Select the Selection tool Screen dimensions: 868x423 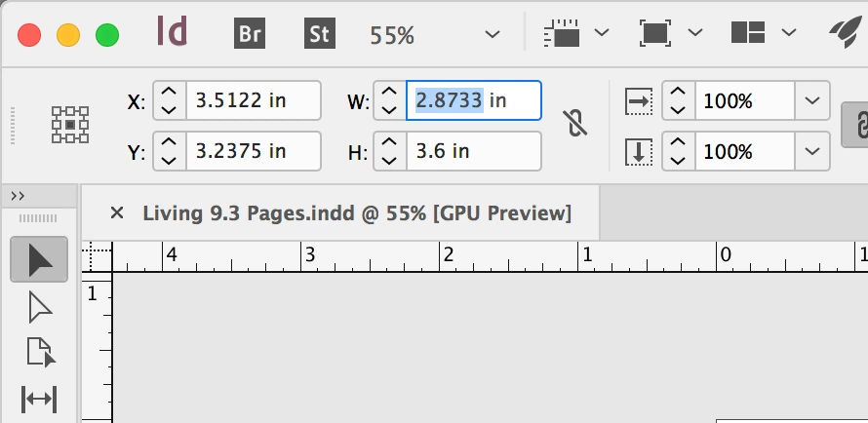[x=39, y=259]
